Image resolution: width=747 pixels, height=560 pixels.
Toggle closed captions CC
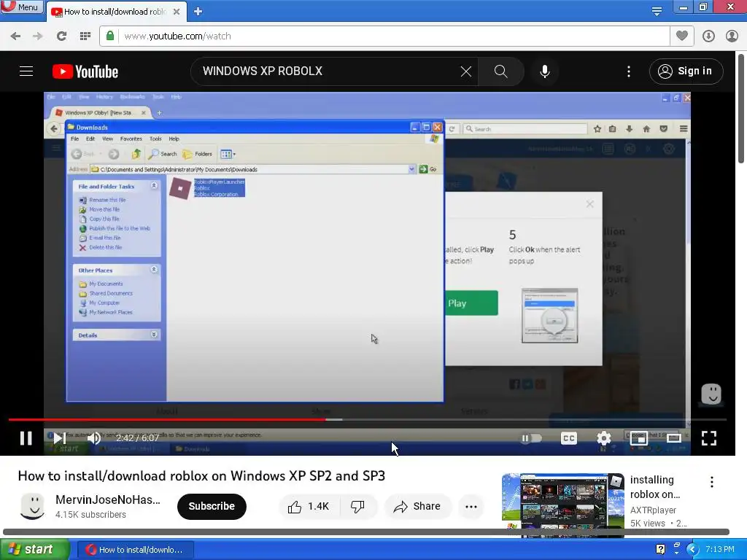[569, 438]
